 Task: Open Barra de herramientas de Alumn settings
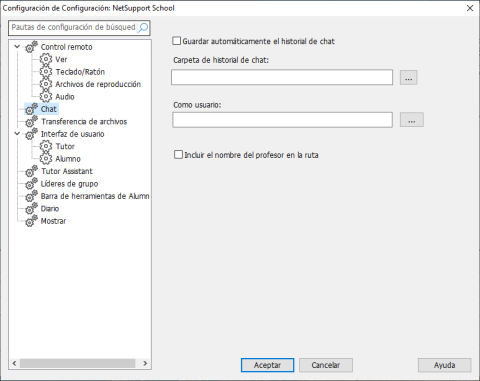pos(95,196)
